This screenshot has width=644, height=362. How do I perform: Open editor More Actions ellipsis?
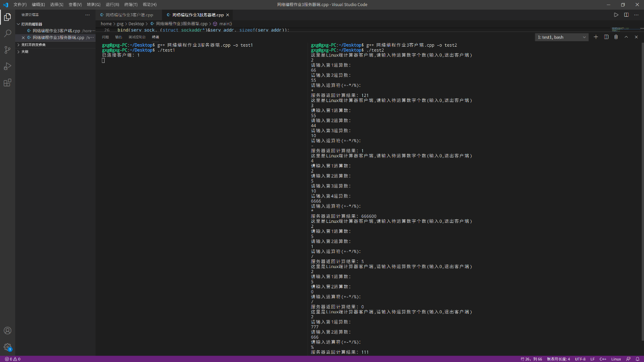coord(636,15)
